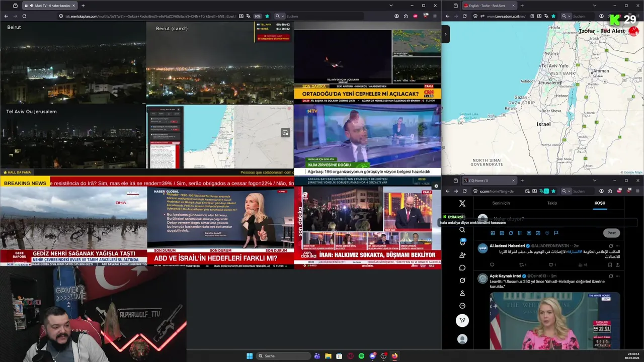Image resolution: width=644 pixels, height=362 pixels.
Task: Click the Tel Aviv Ou Jerusalem camera feed
Action: click(x=73, y=137)
